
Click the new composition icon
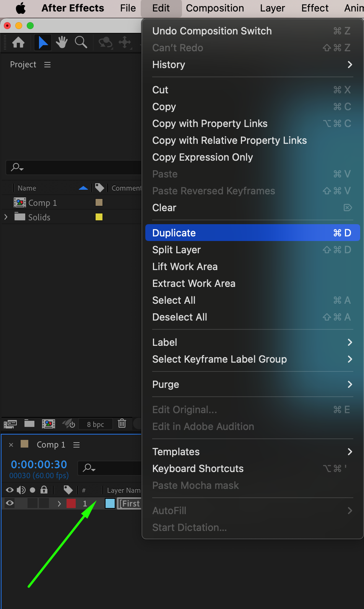coord(49,423)
